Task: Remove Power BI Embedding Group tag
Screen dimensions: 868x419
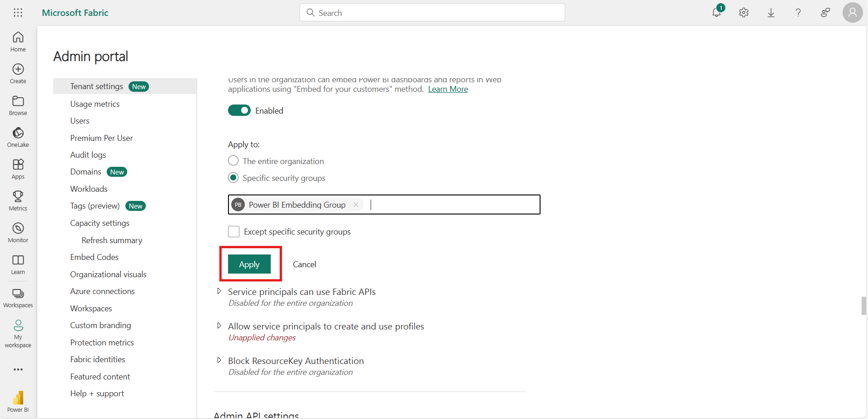Action: [356, 205]
